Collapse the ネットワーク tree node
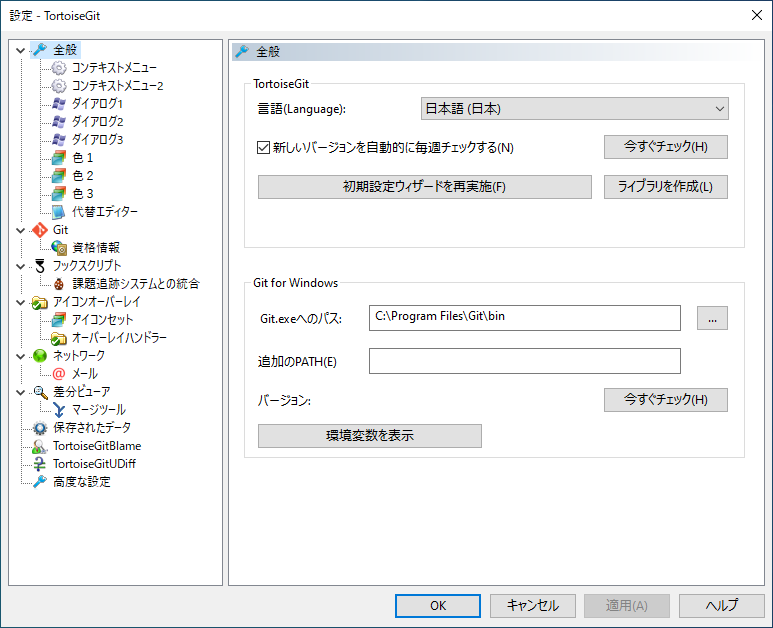773x628 pixels. click(x=20, y=356)
